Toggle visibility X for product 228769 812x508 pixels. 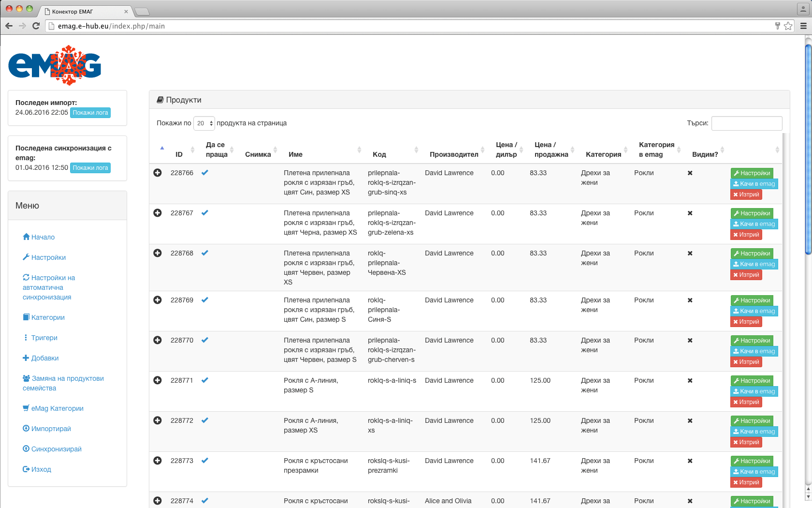point(690,300)
